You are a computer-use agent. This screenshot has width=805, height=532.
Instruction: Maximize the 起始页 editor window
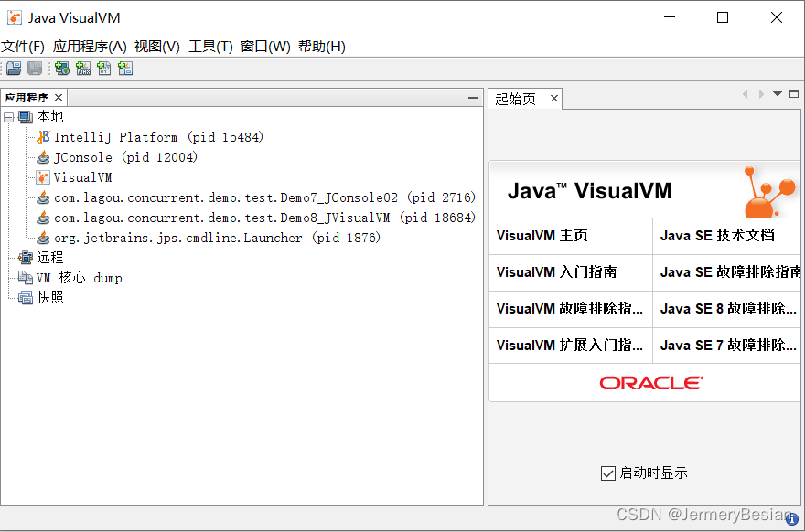794,94
